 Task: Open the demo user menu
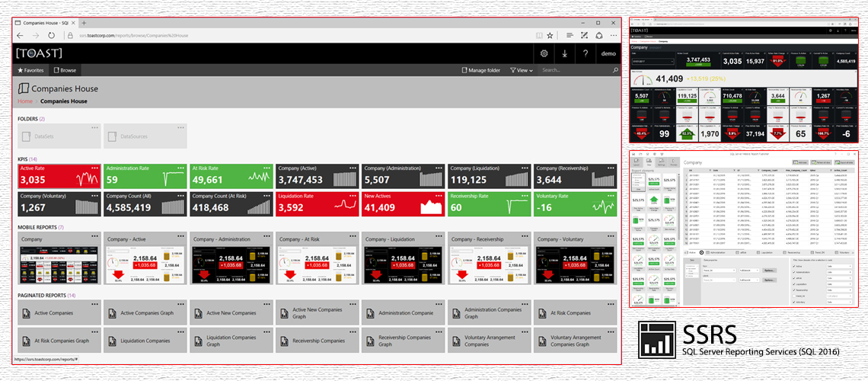point(608,53)
